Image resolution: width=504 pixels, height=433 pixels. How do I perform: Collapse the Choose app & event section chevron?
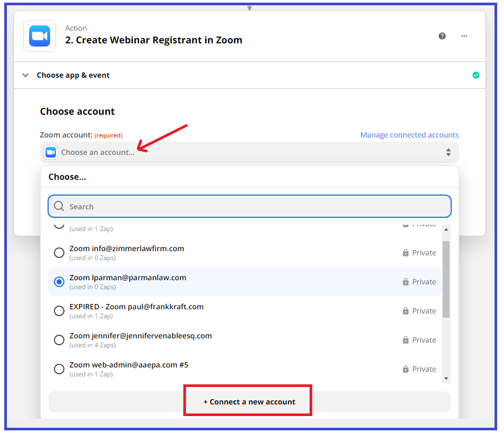click(x=25, y=75)
